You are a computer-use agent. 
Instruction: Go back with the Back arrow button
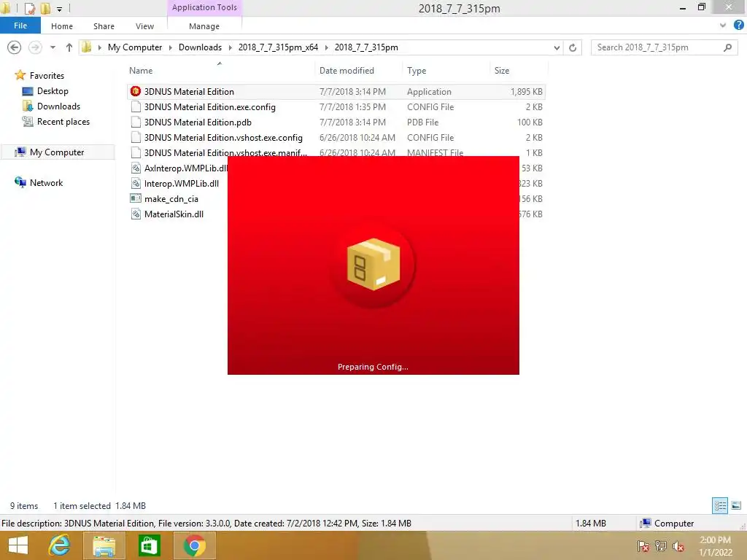(x=15, y=47)
